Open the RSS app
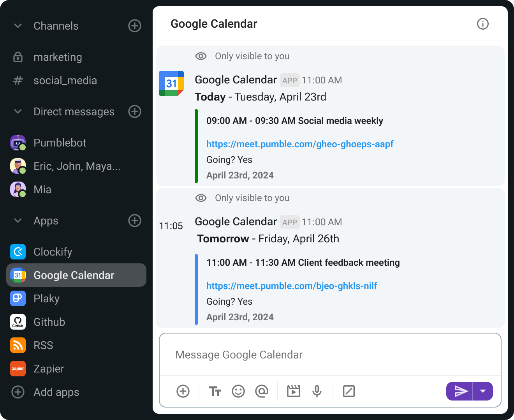The height and width of the screenshot is (420, 514). pyautogui.click(x=76, y=345)
